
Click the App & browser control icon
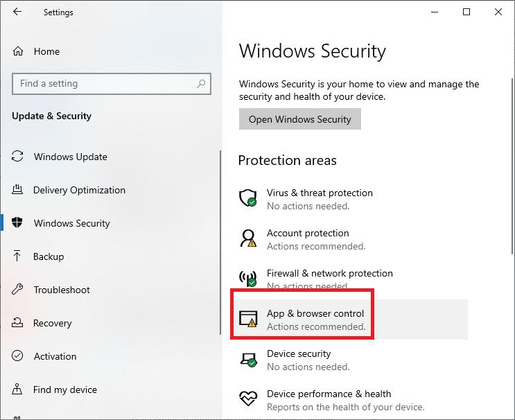[247, 319]
